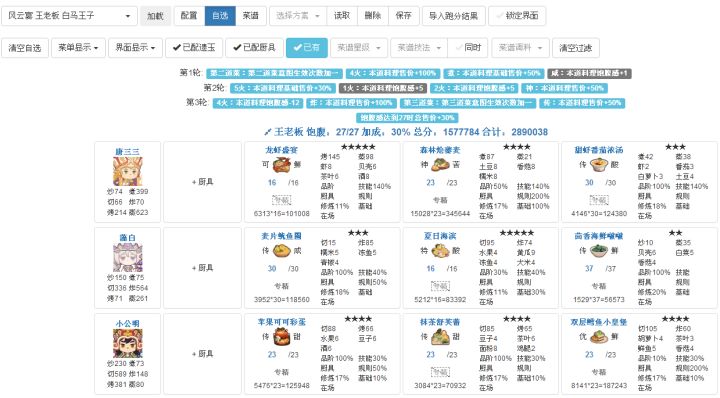
Task: Click chef avatar in the 龙虾盛宴 row
Action: [128, 171]
